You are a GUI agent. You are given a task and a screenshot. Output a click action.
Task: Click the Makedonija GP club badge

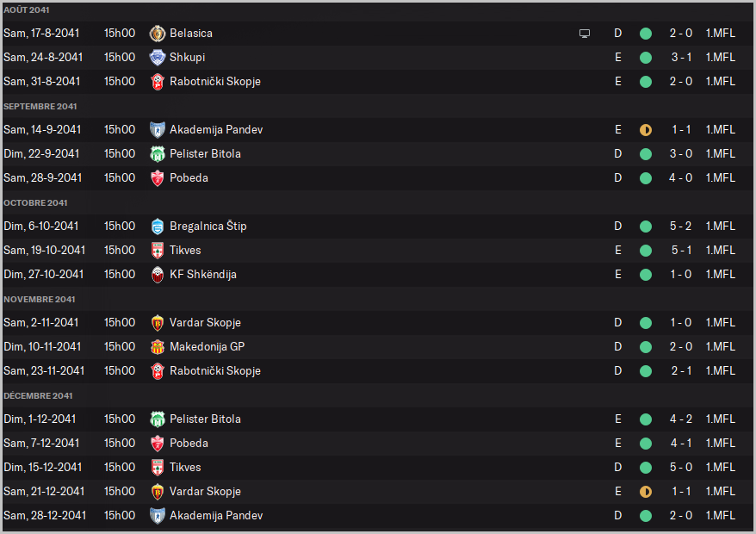(157, 347)
